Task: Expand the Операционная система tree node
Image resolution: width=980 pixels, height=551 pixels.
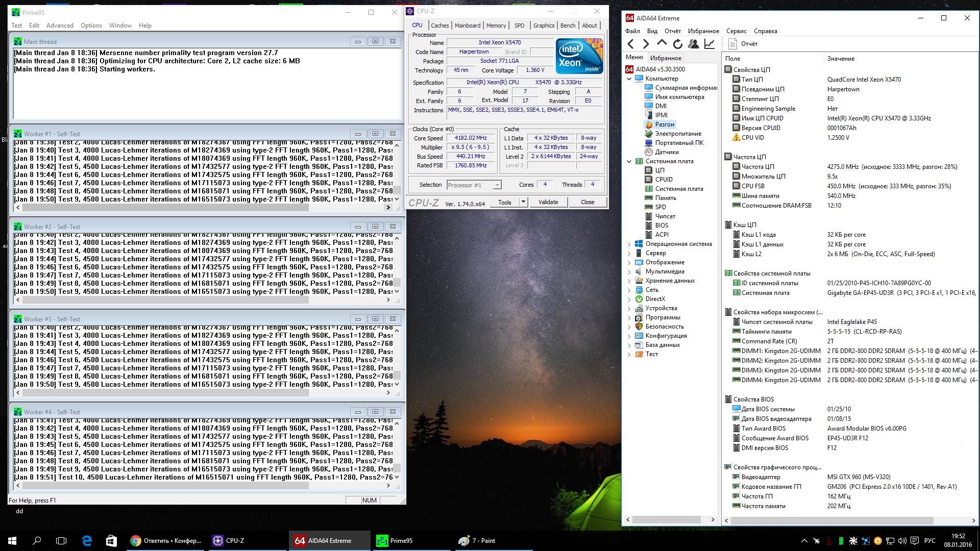Action: point(629,244)
